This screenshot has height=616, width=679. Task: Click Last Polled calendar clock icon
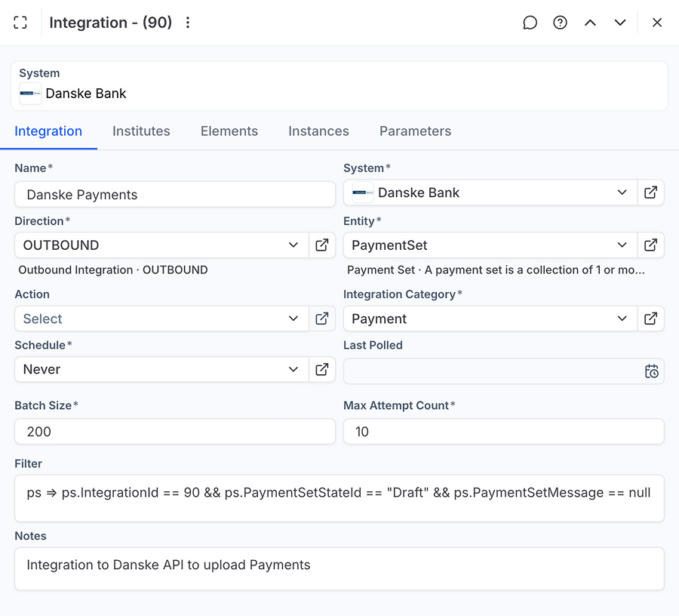(652, 371)
